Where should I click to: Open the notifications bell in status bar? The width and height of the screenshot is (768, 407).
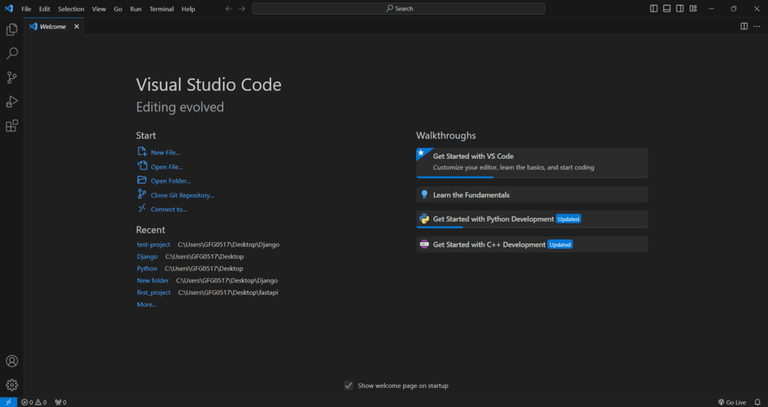(758, 402)
